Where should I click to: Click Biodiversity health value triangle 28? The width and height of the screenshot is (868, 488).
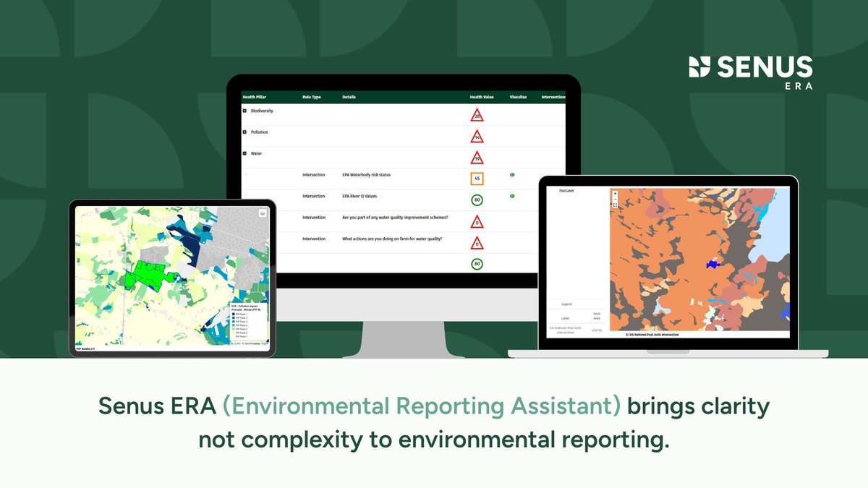(477, 115)
